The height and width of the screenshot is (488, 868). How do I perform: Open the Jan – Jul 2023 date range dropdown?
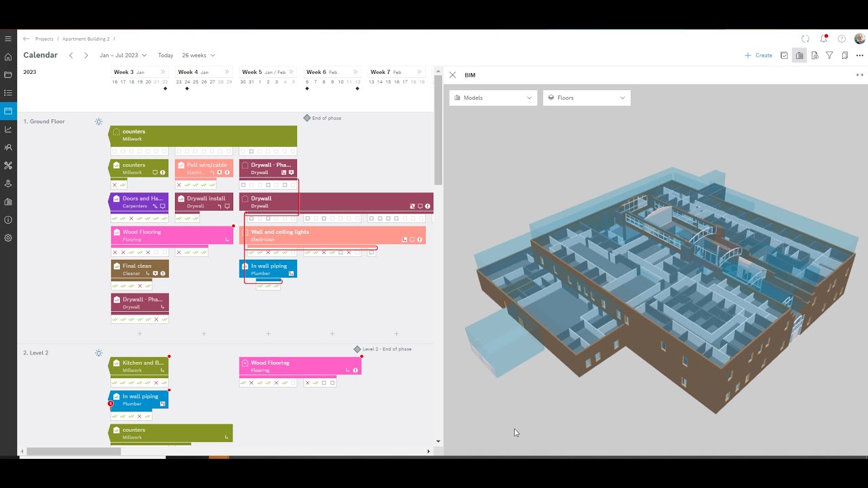tap(123, 56)
